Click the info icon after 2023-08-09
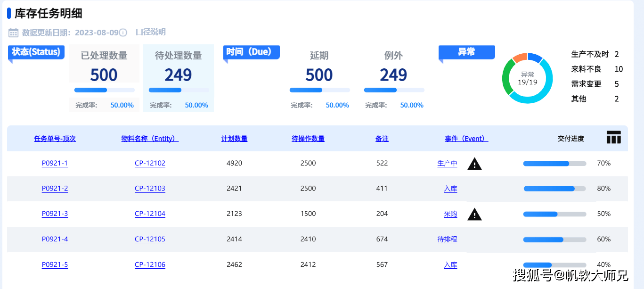The width and height of the screenshot is (644, 289). coord(123,33)
